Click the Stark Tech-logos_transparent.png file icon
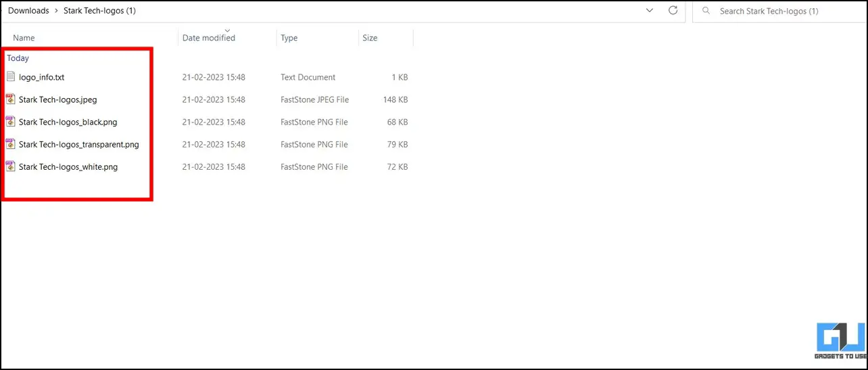 [x=10, y=144]
